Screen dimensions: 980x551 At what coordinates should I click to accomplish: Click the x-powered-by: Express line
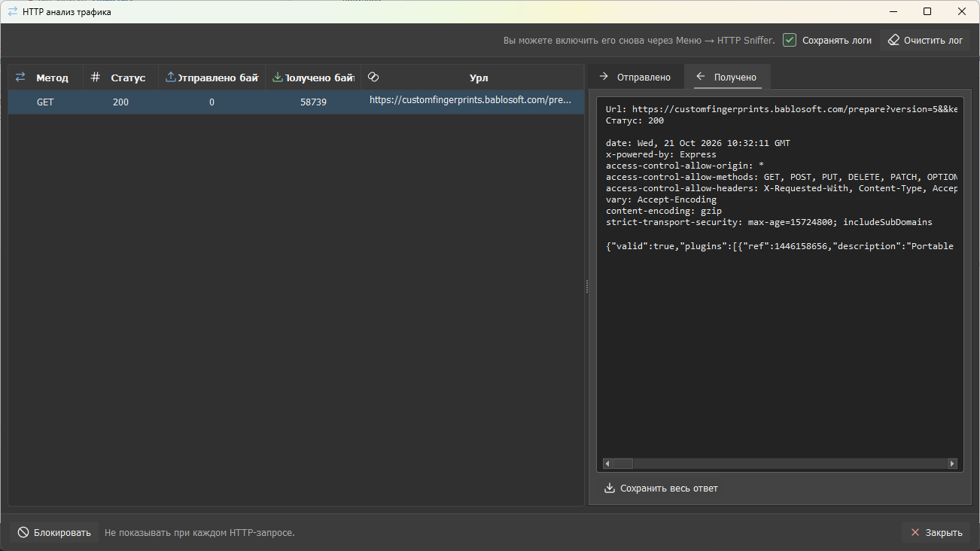point(661,154)
